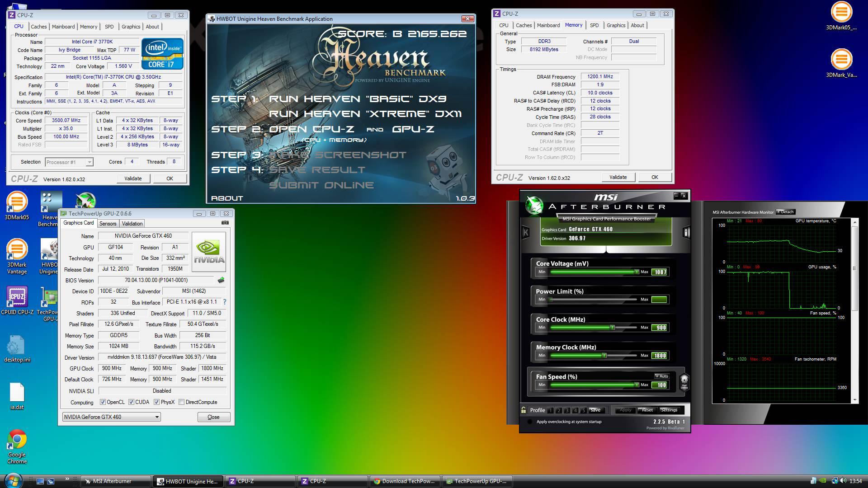Select the ia.dat file on desktop
The height and width of the screenshot is (488, 868).
point(17,396)
